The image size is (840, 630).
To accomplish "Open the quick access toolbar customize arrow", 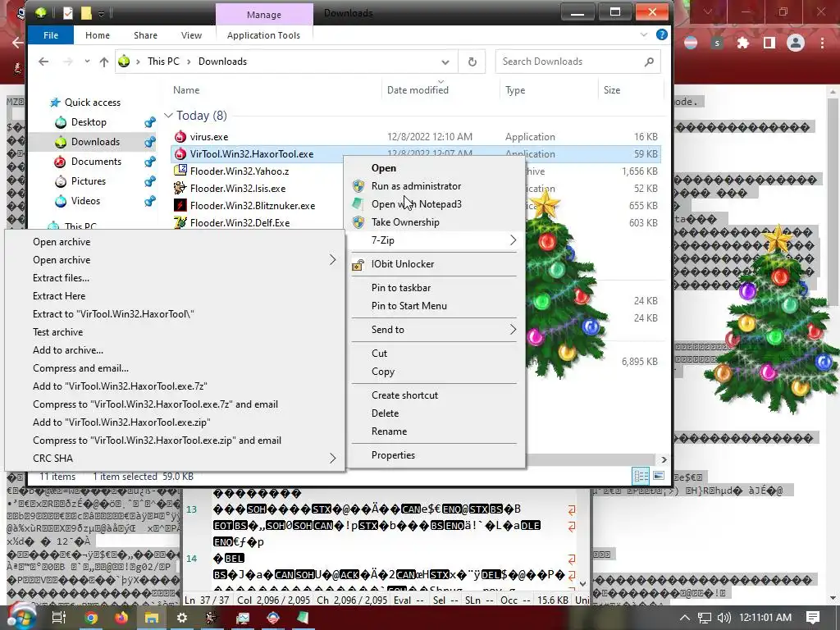I will (101, 13).
